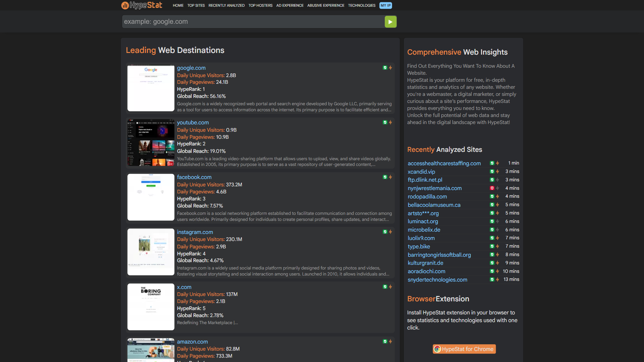Open the instagram.com link
The image size is (644, 362).
195,232
